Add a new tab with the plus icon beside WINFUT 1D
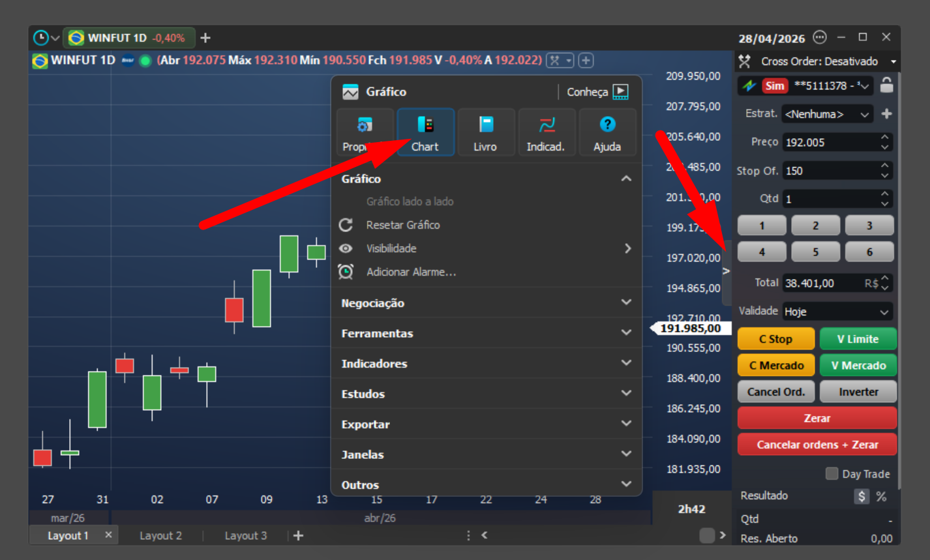Image resolution: width=930 pixels, height=560 pixels. 205,38
